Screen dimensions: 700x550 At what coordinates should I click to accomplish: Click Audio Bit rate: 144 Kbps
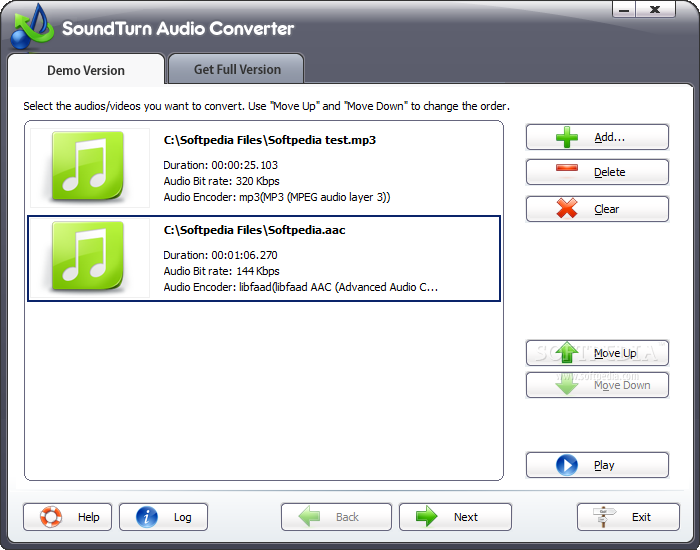pos(221,271)
